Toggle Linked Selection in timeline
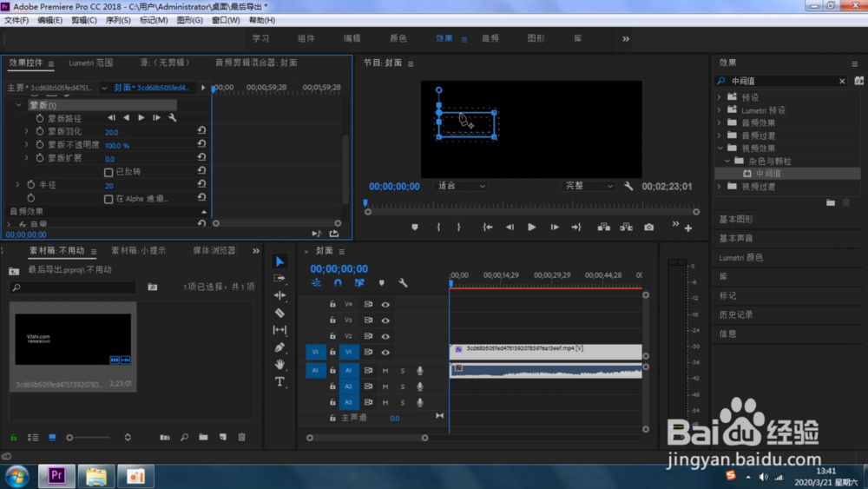Screen dimensions: 868x489 [359, 283]
